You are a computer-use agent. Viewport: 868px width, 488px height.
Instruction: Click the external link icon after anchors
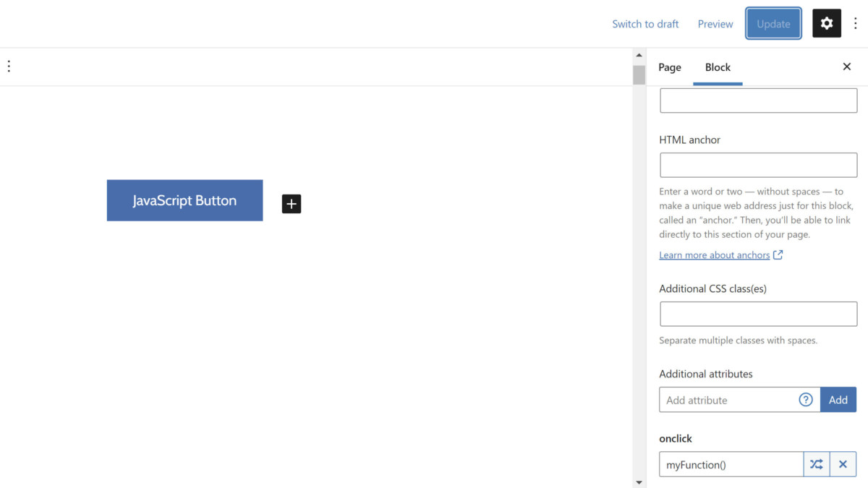tap(778, 255)
